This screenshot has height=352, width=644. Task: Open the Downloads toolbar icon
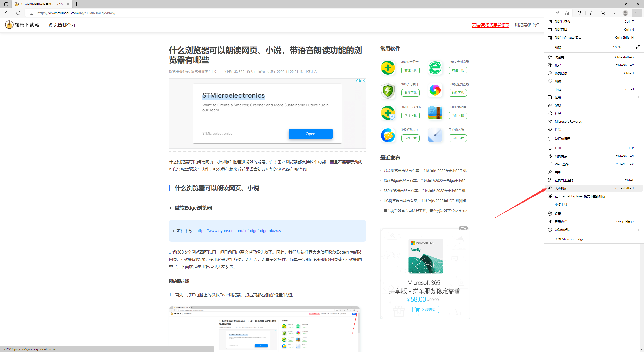[x=614, y=13]
